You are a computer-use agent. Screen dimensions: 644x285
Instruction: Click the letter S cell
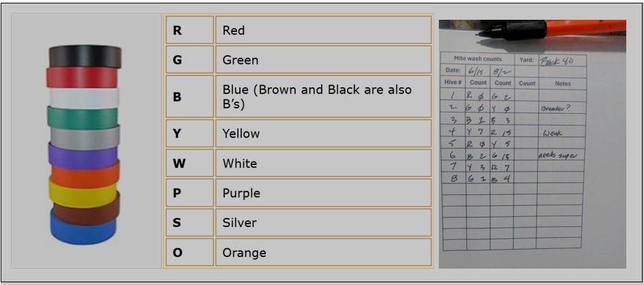pos(189,223)
